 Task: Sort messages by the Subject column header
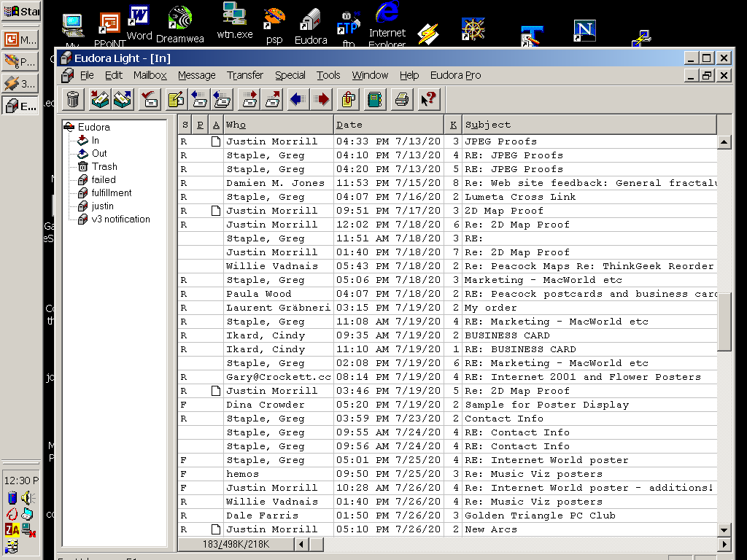click(x=589, y=125)
